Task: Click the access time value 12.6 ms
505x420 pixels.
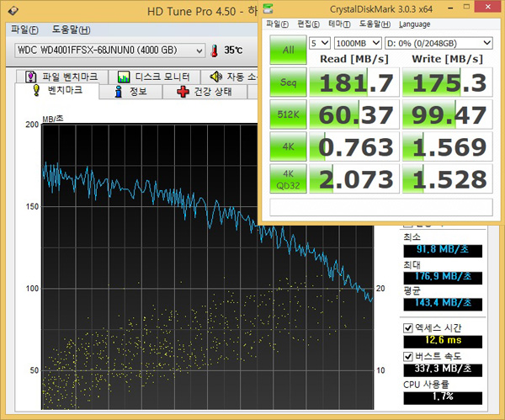Action: tap(443, 341)
